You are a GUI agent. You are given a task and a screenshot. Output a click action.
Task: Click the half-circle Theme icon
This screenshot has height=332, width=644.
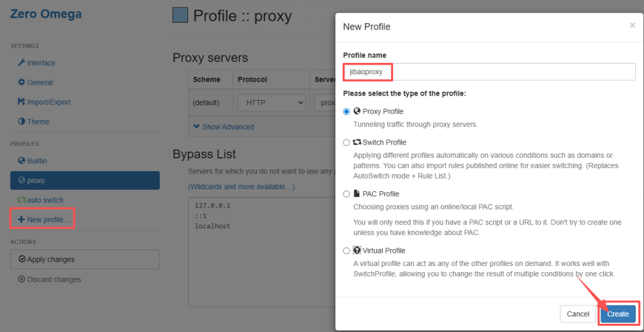click(x=21, y=121)
